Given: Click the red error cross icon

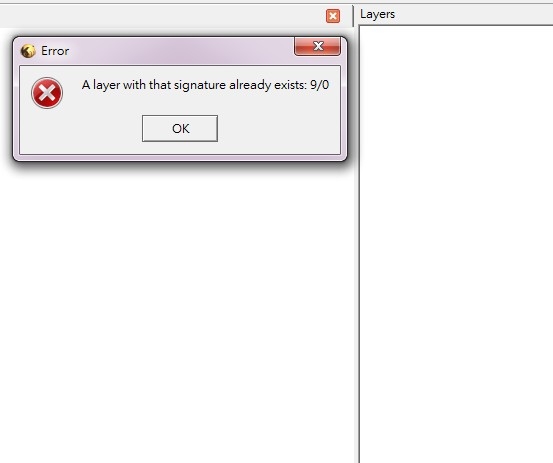Looking at the screenshot, I should tap(47, 93).
